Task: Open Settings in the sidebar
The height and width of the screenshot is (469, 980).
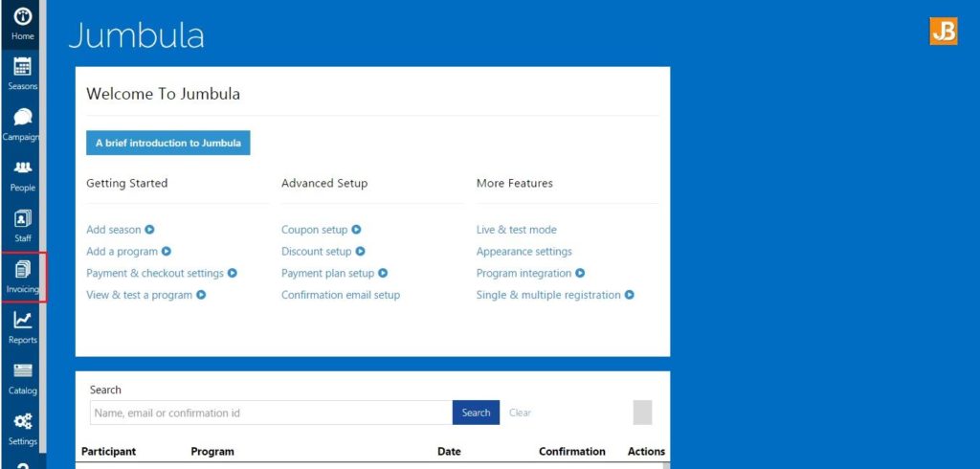Action: [23, 430]
